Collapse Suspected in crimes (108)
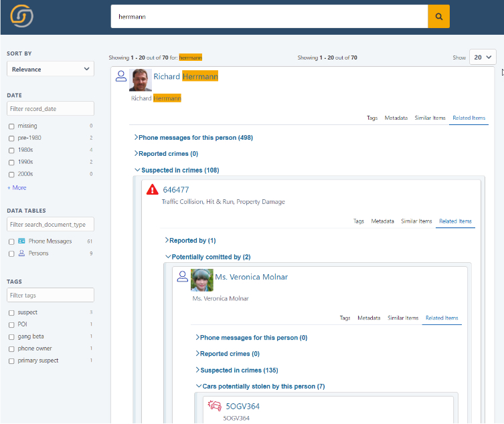This screenshot has width=504, height=424. click(177, 170)
